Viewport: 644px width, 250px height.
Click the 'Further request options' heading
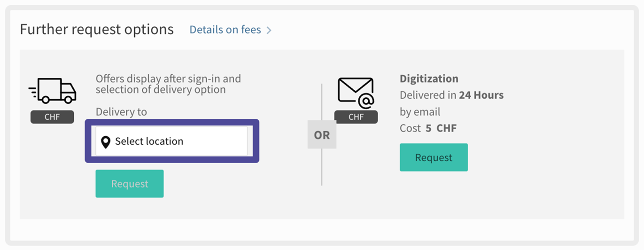coord(97,30)
